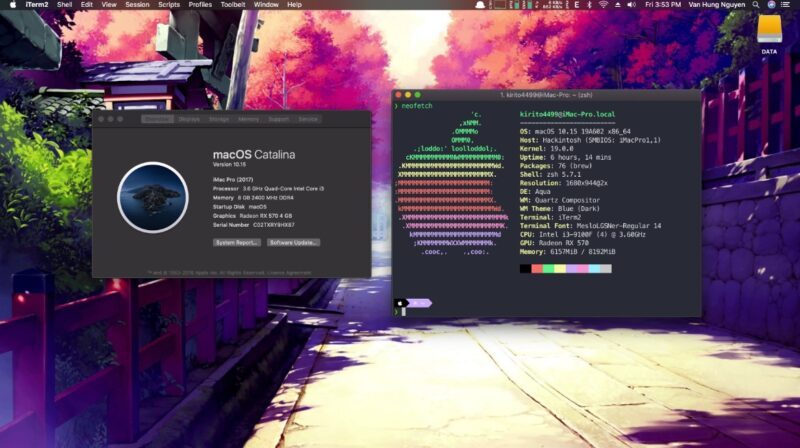Click the red neofetch palette block
The image size is (800, 448).
click(x=537, y=269)
